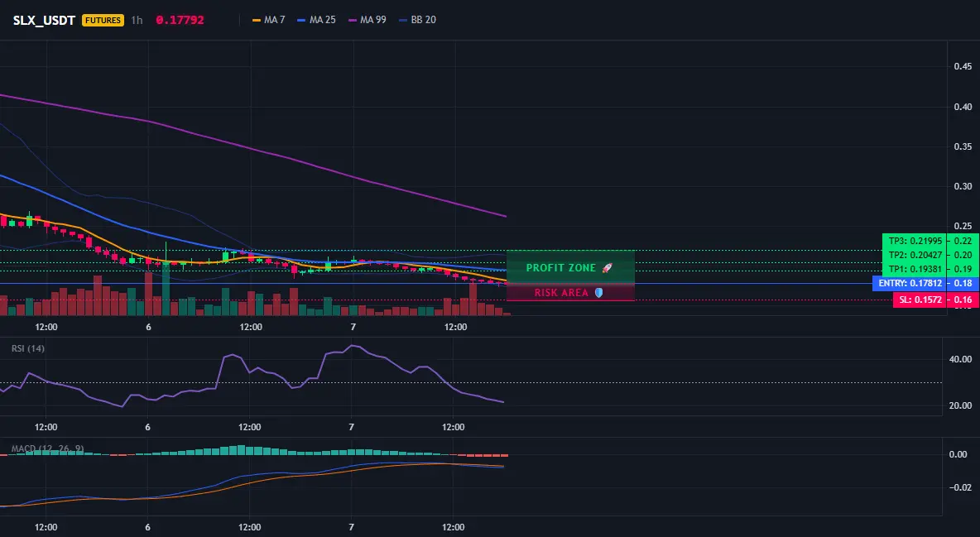
Task: Click the 0.17792 current price
Action: (180, 20)
